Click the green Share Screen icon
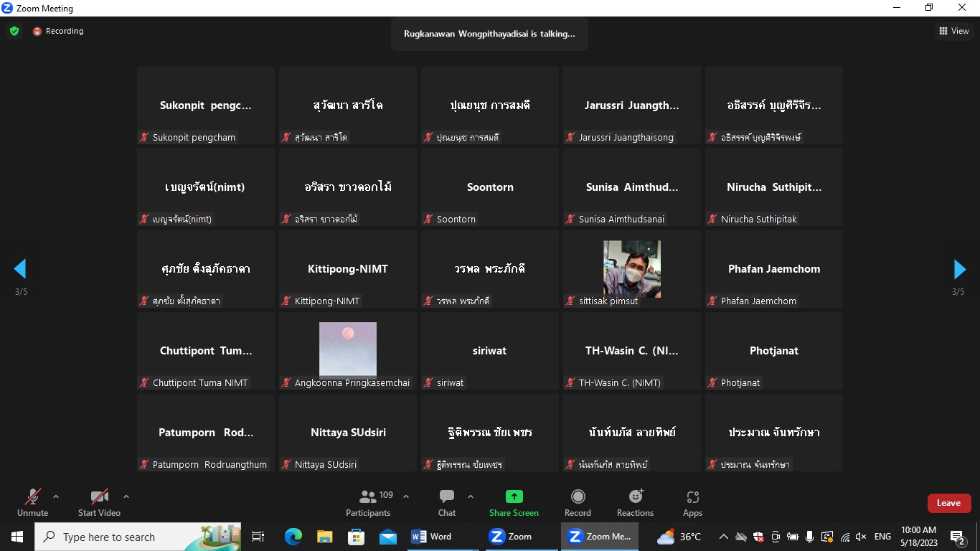Screen dimensions: 980x551 (514, 496)
